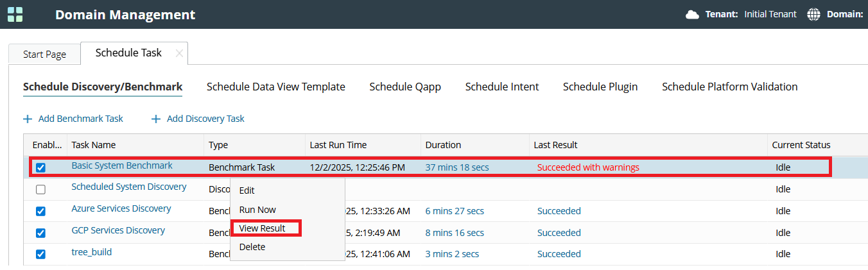The image size is (868, 270).
Task: Click the 3 mins 2 secs duration link
Action: [x=452, y=254]
